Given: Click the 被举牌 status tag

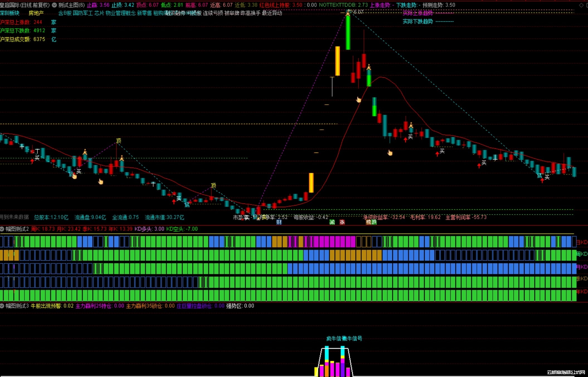Looking at the screenshot, I should pos(232,13).
